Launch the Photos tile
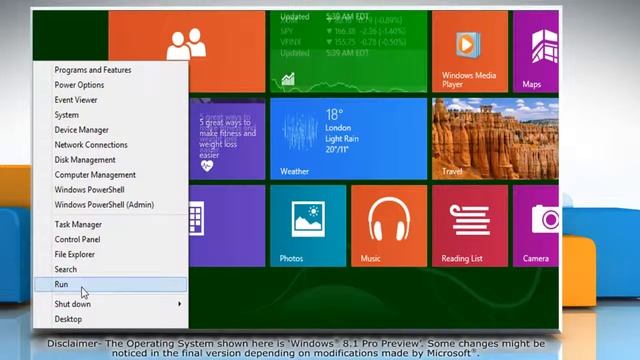This screenshot has width=640, height=360. point(308,226)
